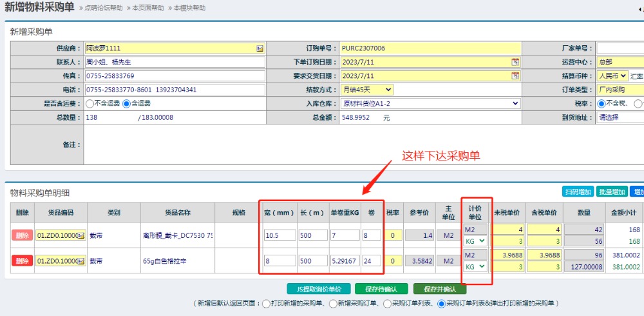Click the 扫码增加 button
Screen dimensions: 644x316
click(578, 192)
